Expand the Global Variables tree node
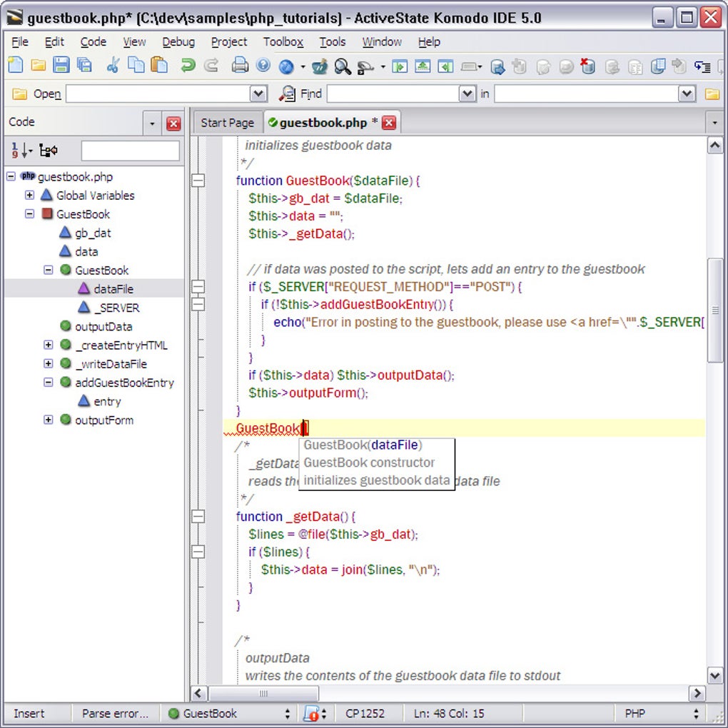Screen dimensions: 728x728 29,195
